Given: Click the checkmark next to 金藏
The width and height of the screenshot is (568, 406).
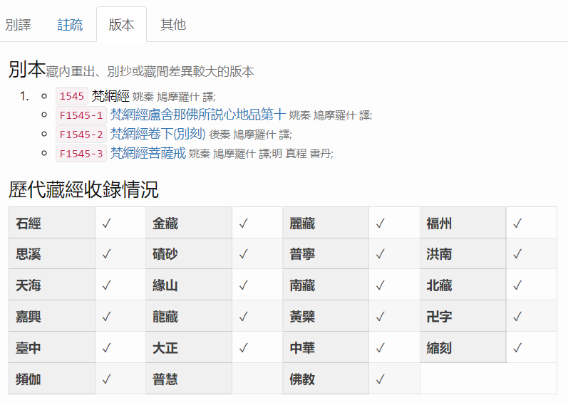Looking at the screenshot, I should 243,223.
